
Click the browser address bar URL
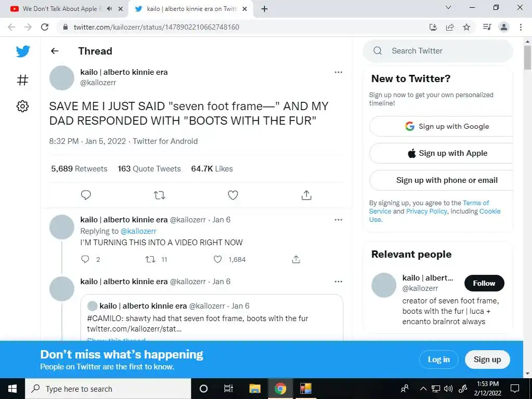156,27
